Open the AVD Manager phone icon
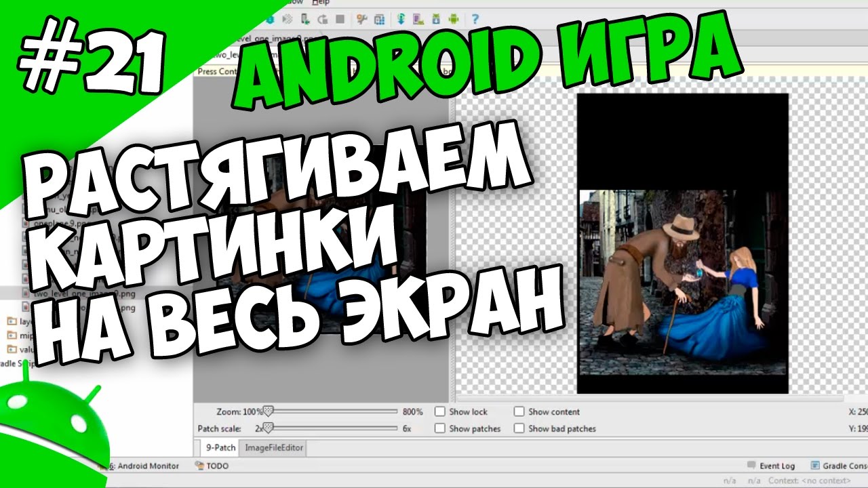 pos(418,19)
